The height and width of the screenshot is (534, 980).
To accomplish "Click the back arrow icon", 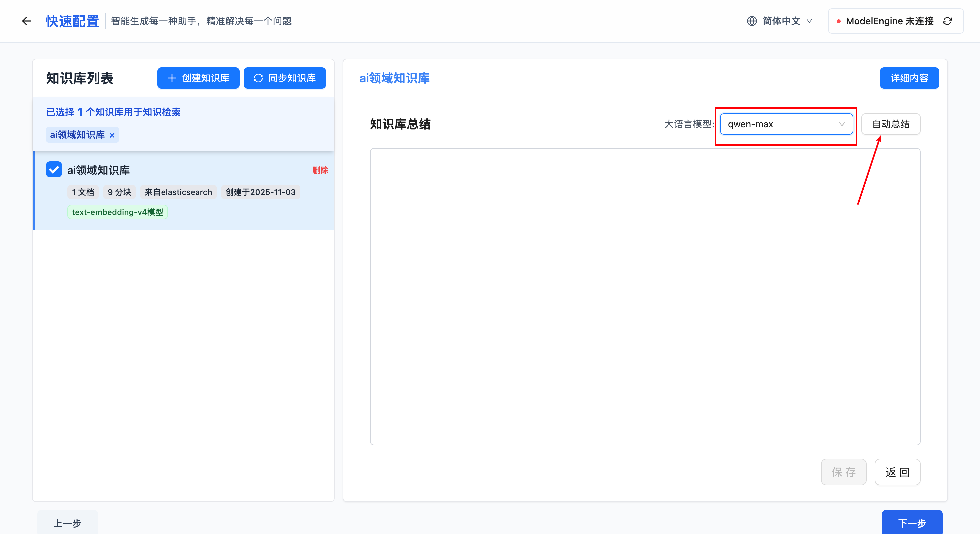I will [x=26, y=21].
